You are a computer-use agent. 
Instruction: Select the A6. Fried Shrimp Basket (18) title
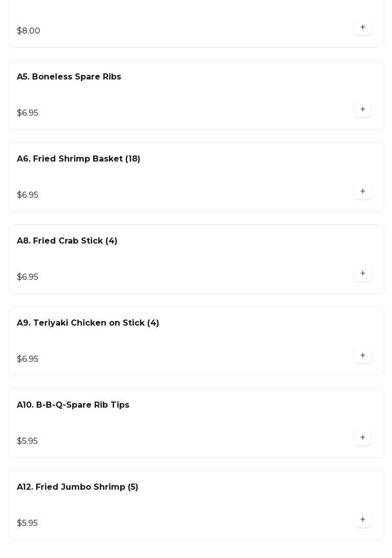pyautogui.click(x=78, y=159)
